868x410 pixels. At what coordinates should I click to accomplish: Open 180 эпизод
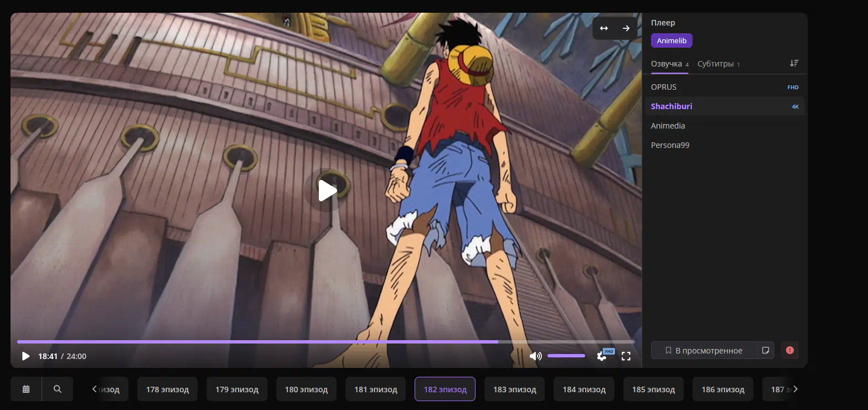307,389
